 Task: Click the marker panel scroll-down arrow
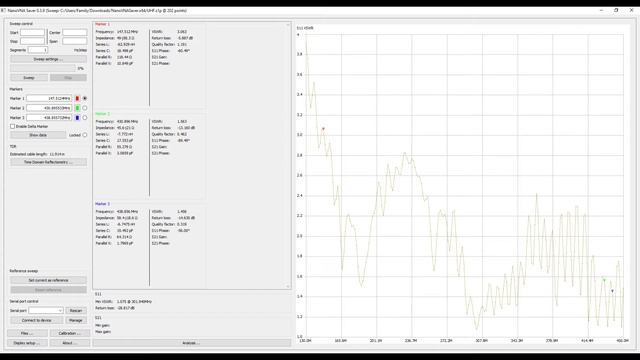(288, 287)
